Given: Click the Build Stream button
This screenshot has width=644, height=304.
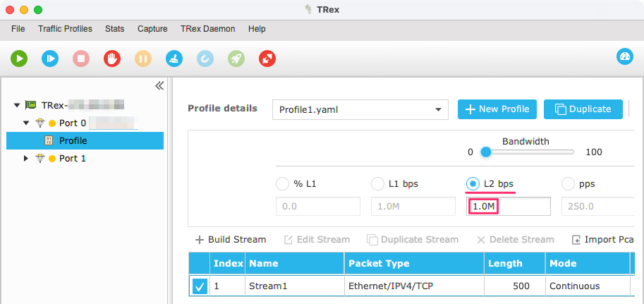Looking at the screenshot, I should pos(231,240).
